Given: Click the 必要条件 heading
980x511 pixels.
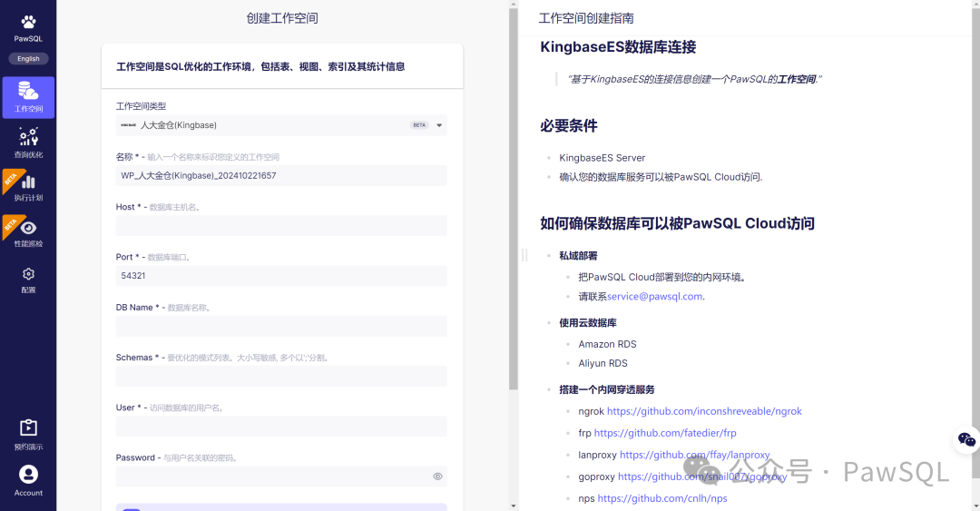Looking at the screenshot, I should pos(569,126).
